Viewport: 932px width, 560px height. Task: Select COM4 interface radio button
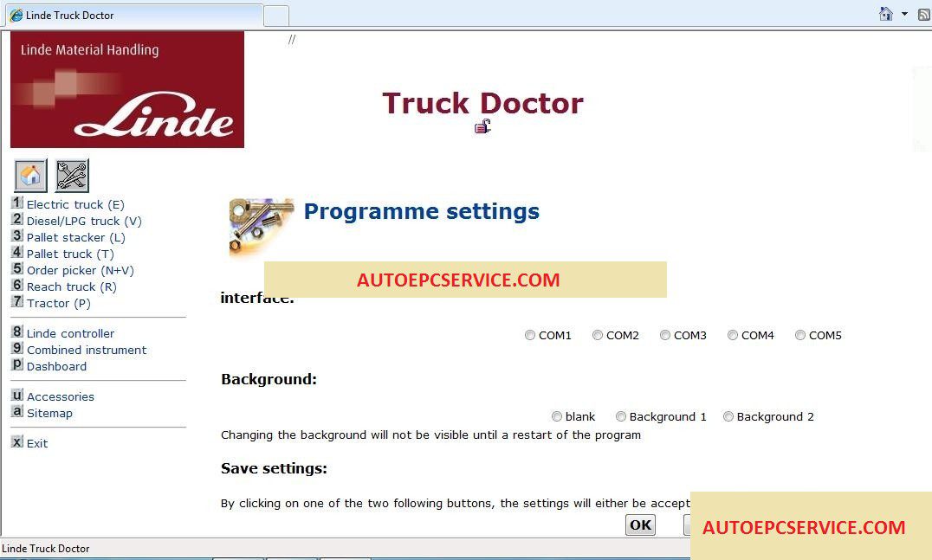click(x=732, y=335)
